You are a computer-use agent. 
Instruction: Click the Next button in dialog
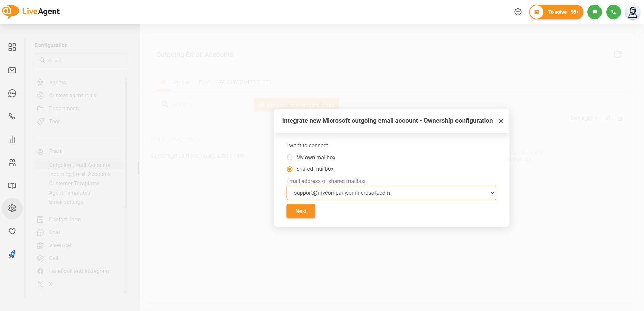pos(301,211)
